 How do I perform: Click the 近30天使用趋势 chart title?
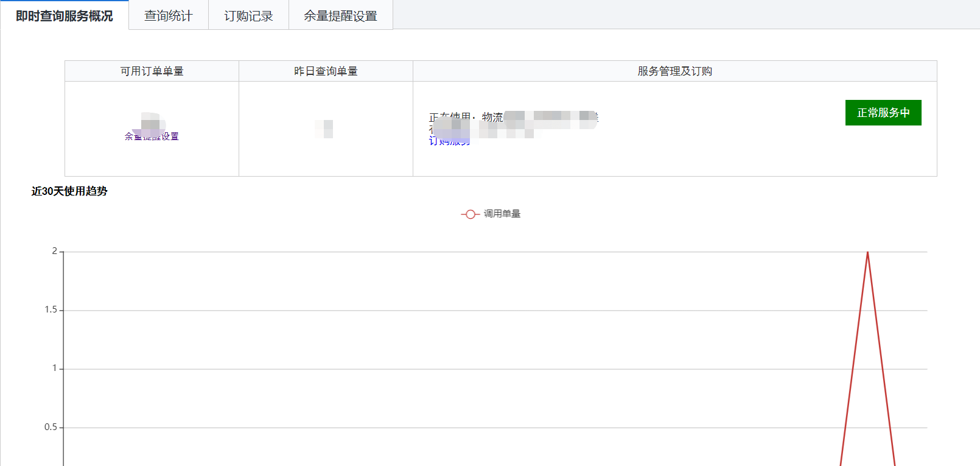[69, 191]
